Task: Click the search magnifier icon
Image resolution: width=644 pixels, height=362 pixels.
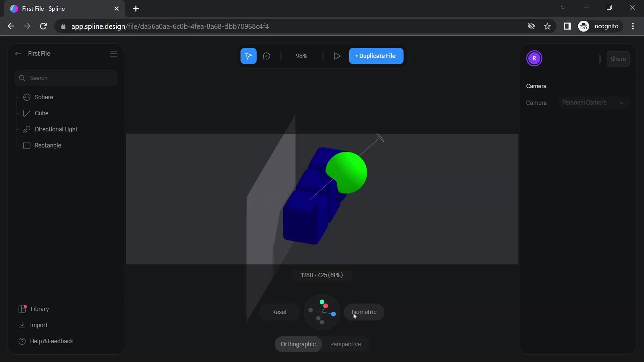Action: click(22, 78)
